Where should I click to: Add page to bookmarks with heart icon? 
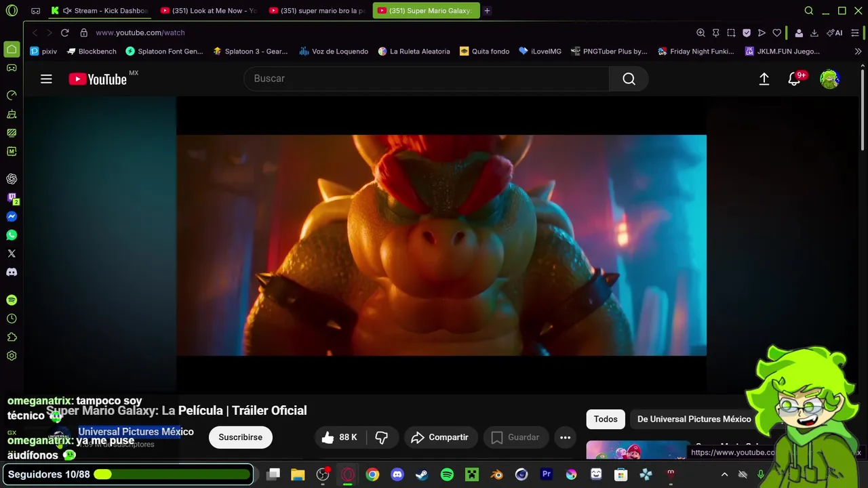[x=777, y=33]
